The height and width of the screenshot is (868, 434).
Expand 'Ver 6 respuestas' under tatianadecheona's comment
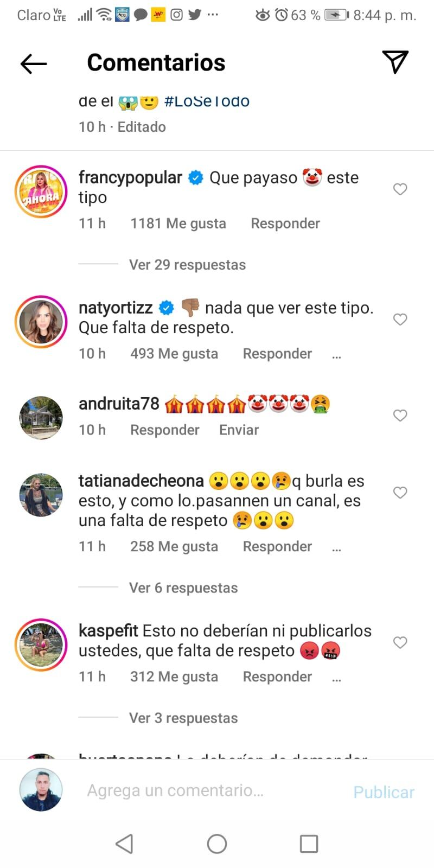[183, 588]
